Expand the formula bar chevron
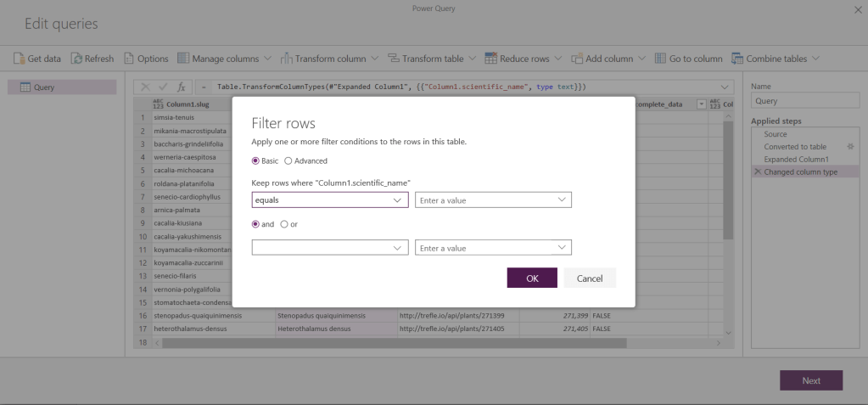The width and height of the screenshot is (868, 405). [x=725, y=87]
